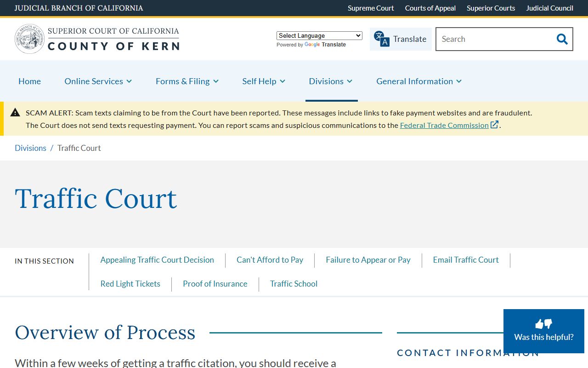Open the Select Language dropdown
The image size is (588, 368).
pos(319,35)
